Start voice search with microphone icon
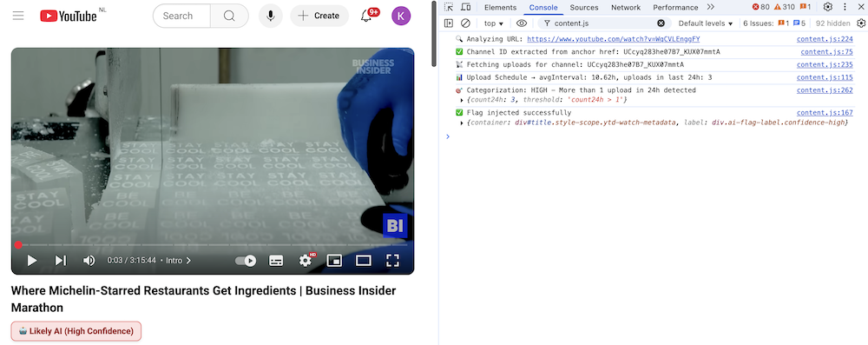Viewport: 868px width, 345px height. click(270, 16)
